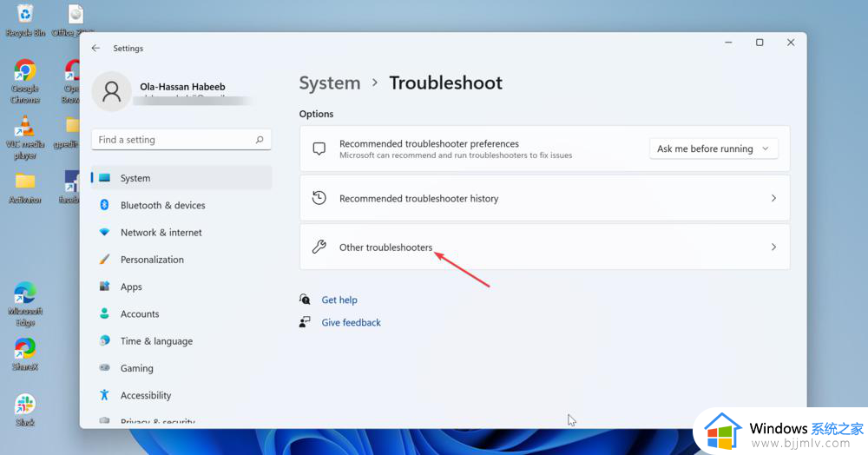Expand Other troubleshooters chevron arrow
This screenshot has height=455, width=868.
coord(773,247)
